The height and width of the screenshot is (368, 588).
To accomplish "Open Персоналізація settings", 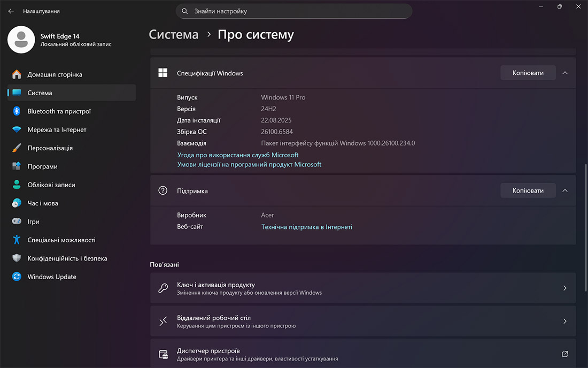I will (72, 148).
